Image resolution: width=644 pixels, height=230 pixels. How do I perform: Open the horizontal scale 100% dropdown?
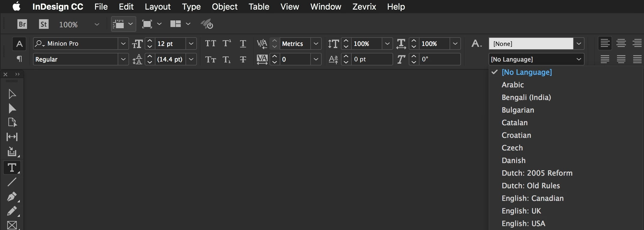(x=455, y=44)
